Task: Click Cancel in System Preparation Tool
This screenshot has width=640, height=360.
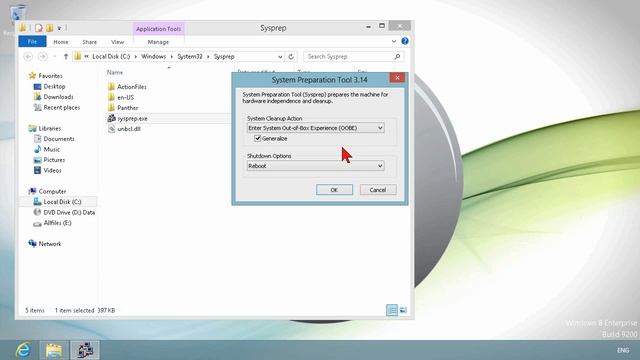Action: 378,190
